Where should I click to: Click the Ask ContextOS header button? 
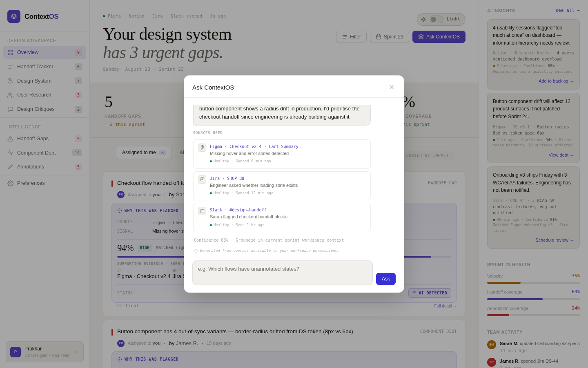(x=439, y=37)
